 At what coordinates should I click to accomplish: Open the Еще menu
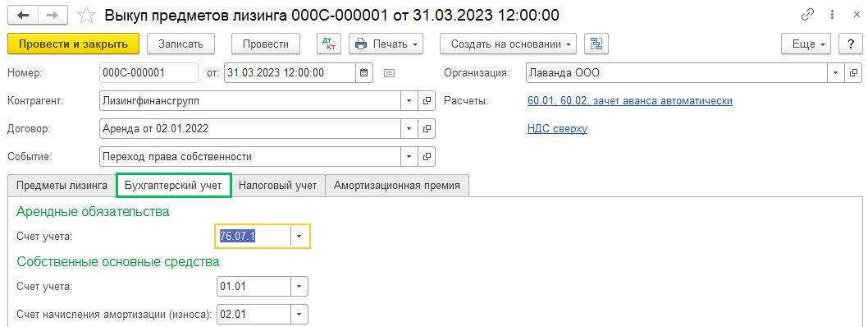pyautogui.click(x=806, y=44)
